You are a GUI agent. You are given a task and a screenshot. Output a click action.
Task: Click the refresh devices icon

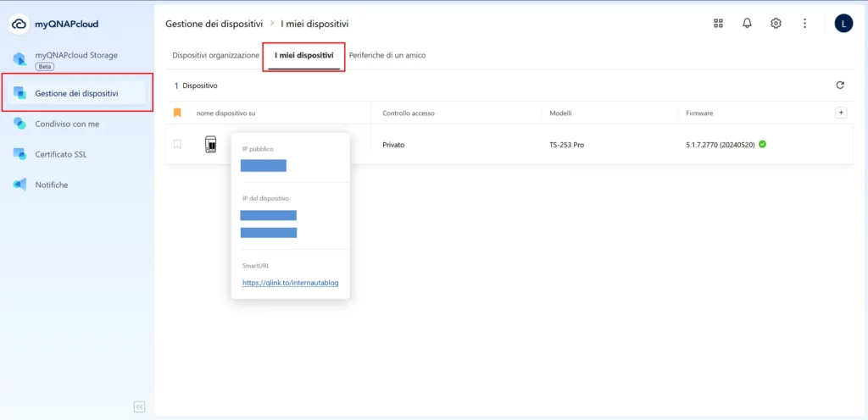[840, 86]
